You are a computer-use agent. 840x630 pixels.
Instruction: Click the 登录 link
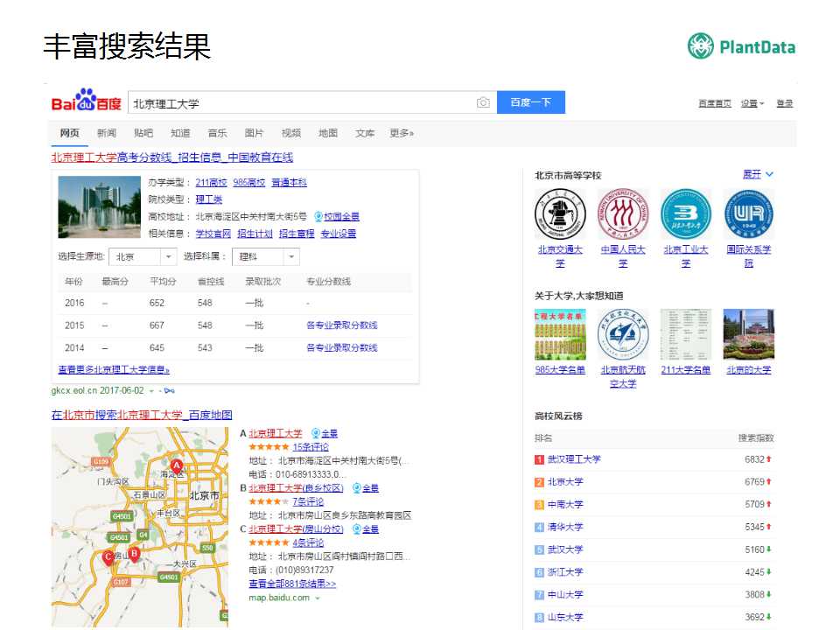point(785,103)
